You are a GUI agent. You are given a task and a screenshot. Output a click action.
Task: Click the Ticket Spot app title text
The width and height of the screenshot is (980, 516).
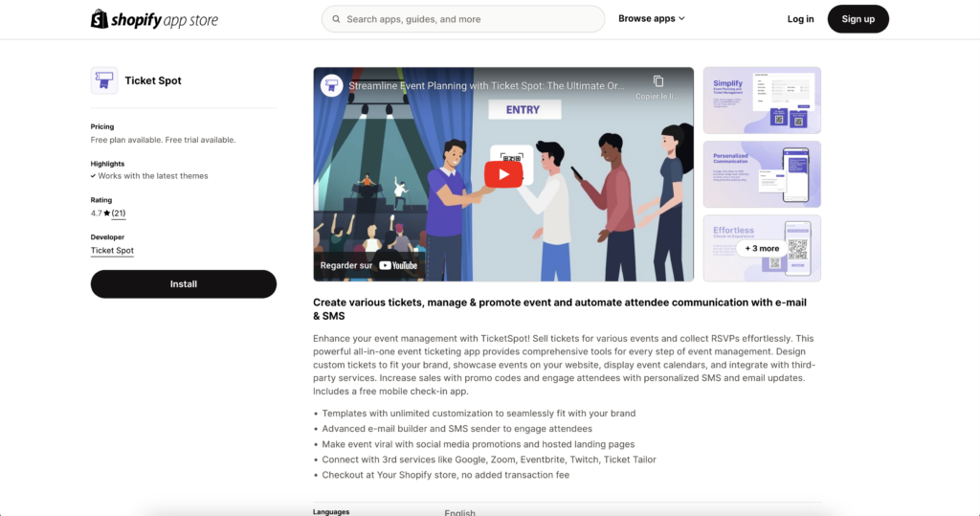pyautogui.click(x=153, y=80)
